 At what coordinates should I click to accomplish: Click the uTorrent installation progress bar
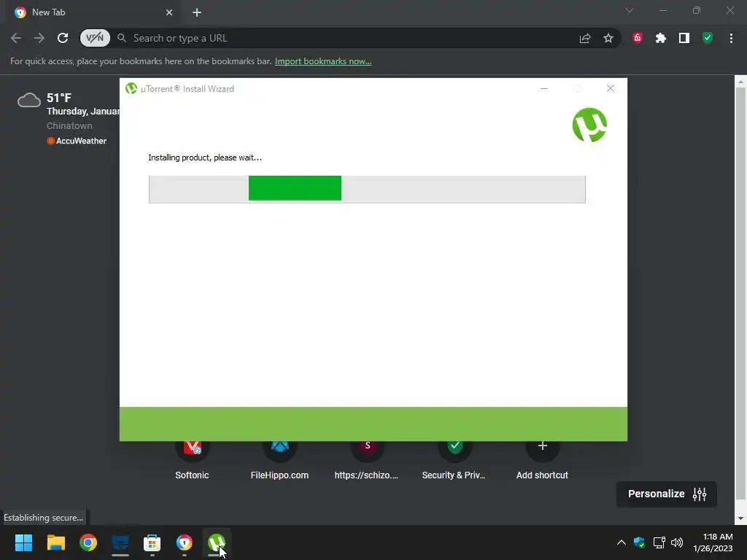click(367, 189)
